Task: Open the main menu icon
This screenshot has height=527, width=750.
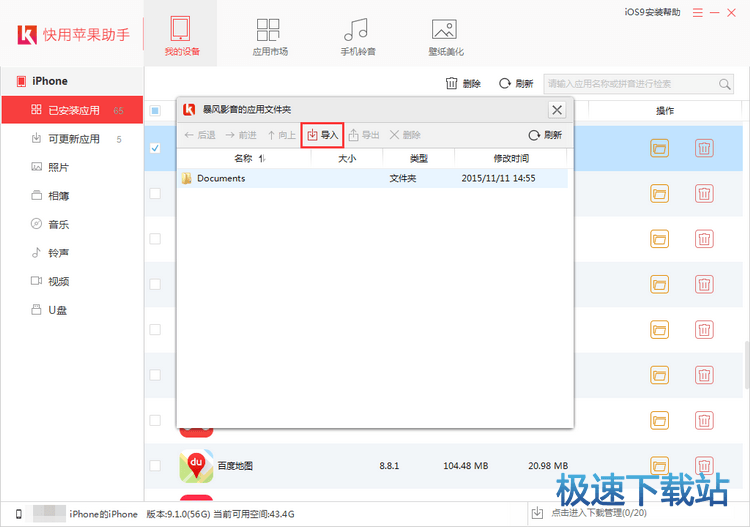Action: tap(698, 13)
